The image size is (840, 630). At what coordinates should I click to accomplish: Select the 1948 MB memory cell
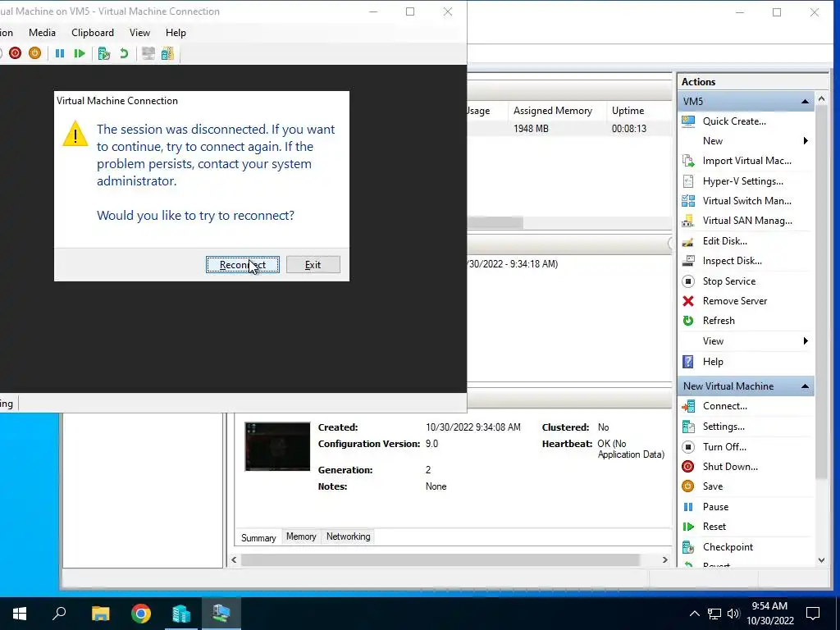pyautogui.click(x=531, y=129)
